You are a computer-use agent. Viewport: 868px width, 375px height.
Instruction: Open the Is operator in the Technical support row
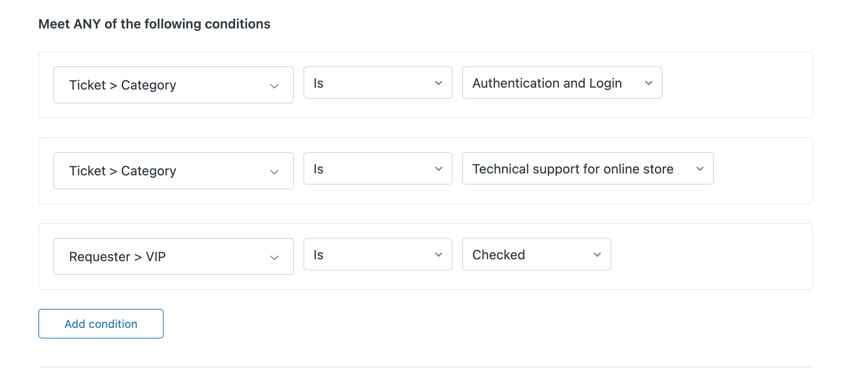377,169
